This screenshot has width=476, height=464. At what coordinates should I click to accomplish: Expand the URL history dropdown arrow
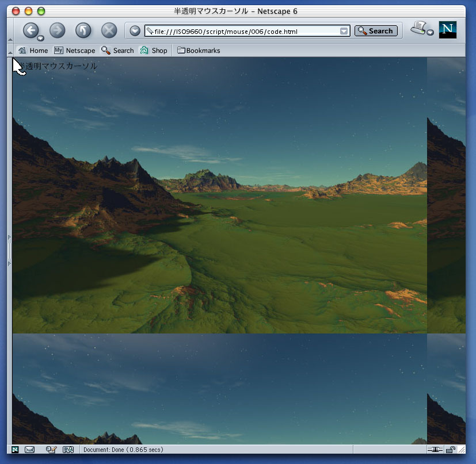click(344, 31)
